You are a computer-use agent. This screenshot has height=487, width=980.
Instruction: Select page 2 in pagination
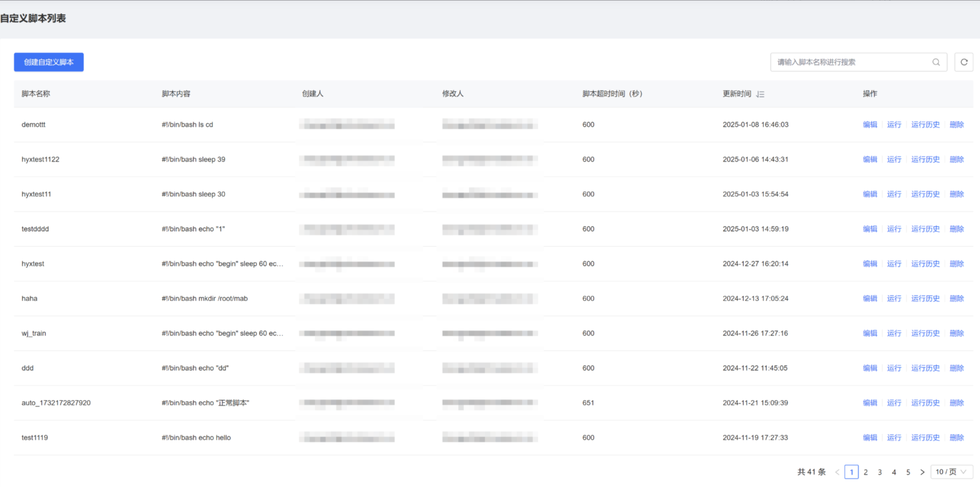[866, 472]
